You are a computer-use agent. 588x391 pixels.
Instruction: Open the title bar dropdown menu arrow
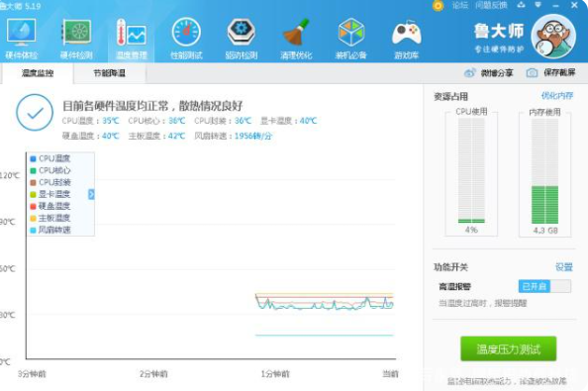(539, 5)
